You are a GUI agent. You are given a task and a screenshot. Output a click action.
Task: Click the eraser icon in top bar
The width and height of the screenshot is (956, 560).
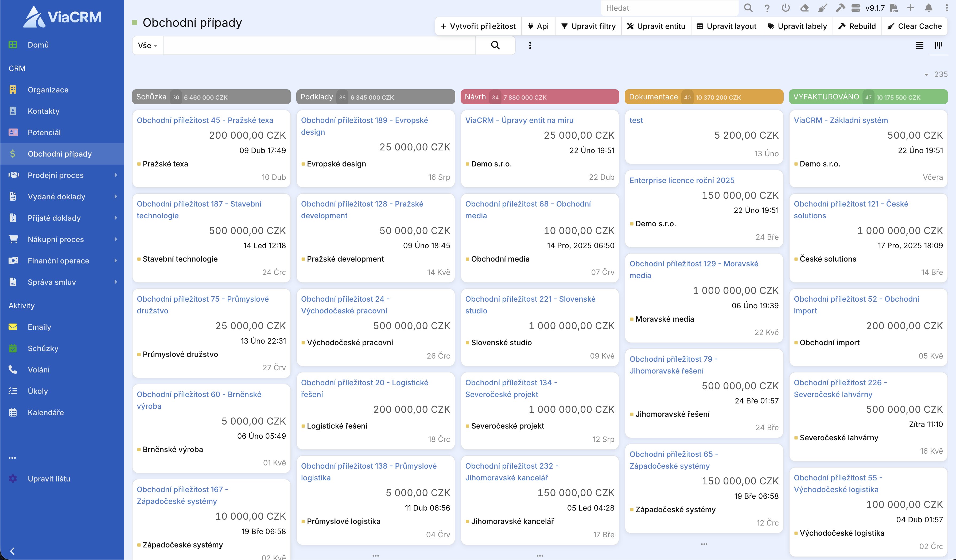(x=804, y=8)
